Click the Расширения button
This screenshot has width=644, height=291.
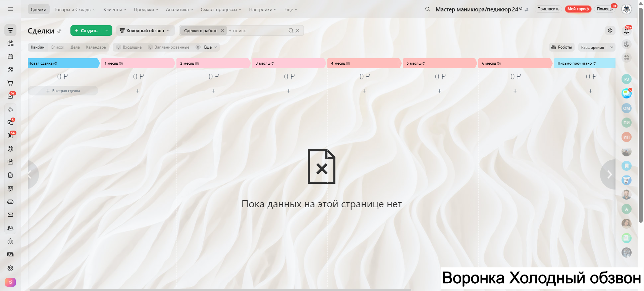click(592, 47)
